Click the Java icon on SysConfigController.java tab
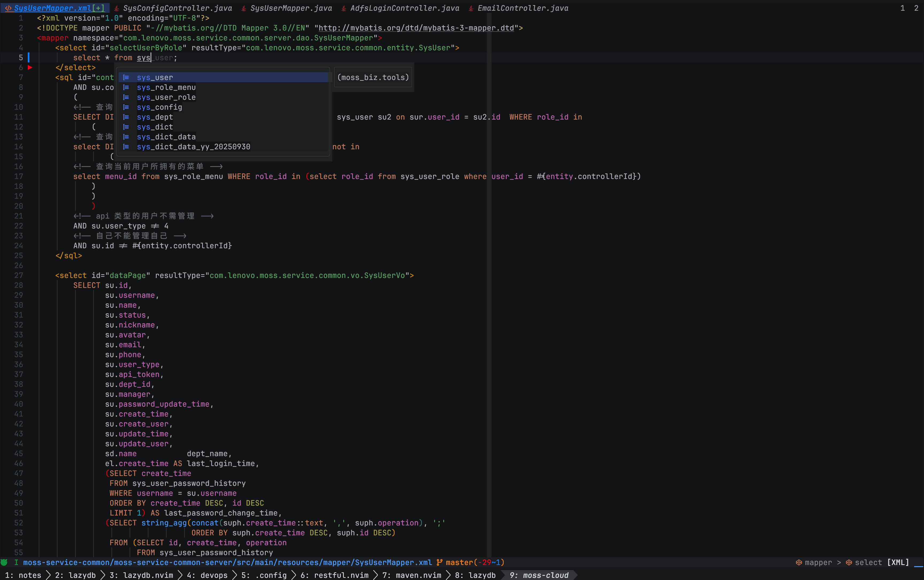The image size is (924, 580). coord(117,8)
